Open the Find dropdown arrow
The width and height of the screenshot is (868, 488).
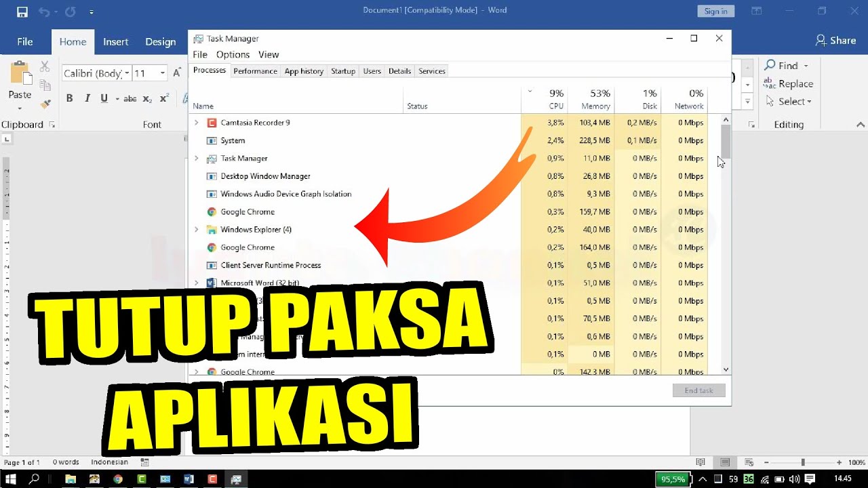click(806, 66)
